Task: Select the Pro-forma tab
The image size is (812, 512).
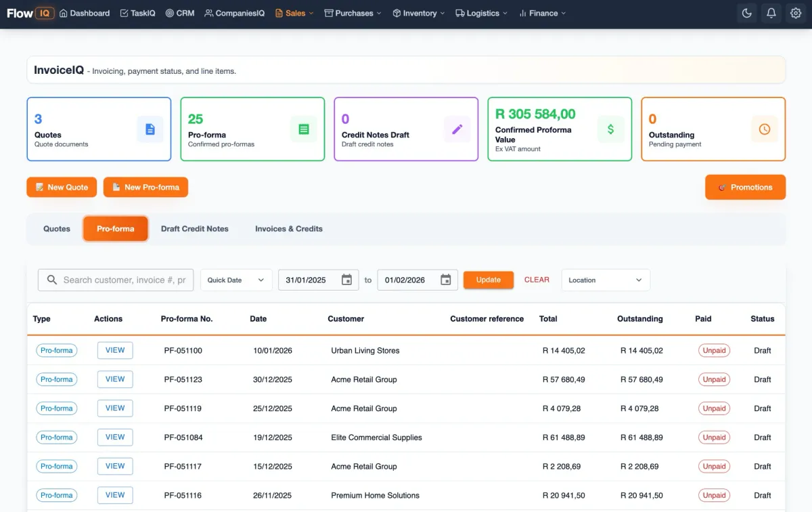Action: [x=116, y=229]
